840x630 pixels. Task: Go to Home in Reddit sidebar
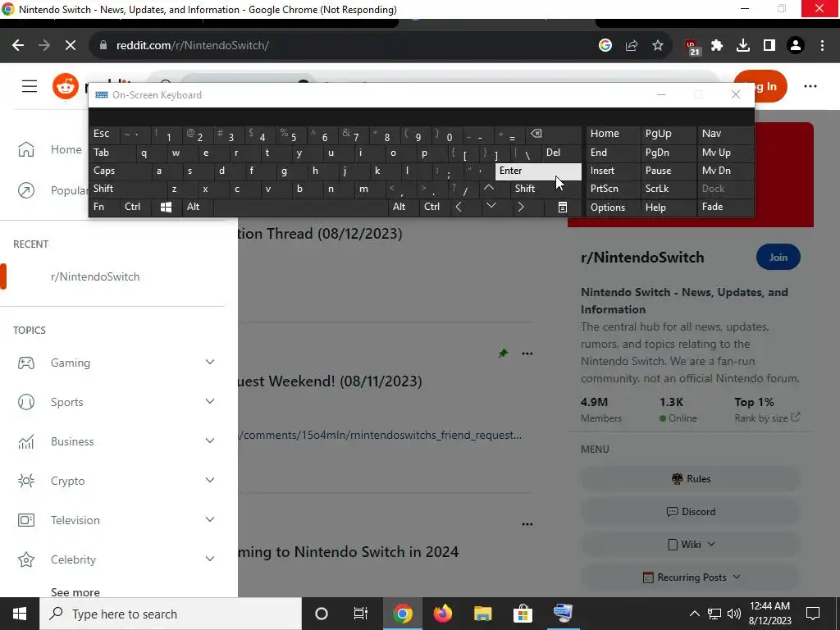(112, 149)
